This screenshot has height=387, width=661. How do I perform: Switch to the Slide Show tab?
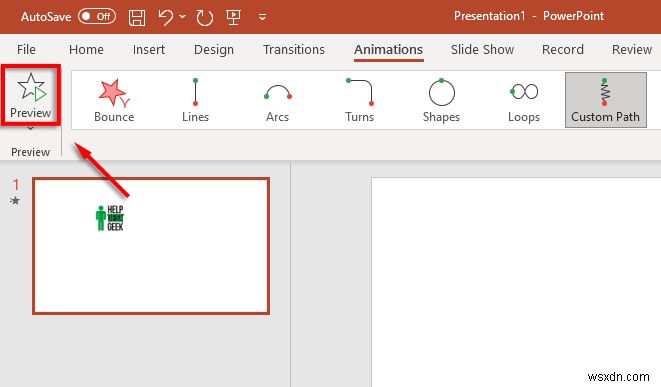click(482, 49)
